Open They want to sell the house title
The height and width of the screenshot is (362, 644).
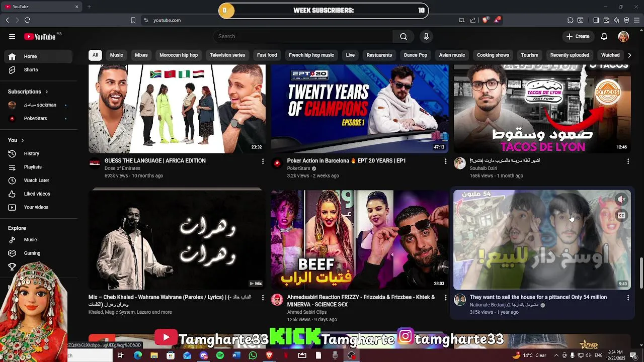pos(538,297)
